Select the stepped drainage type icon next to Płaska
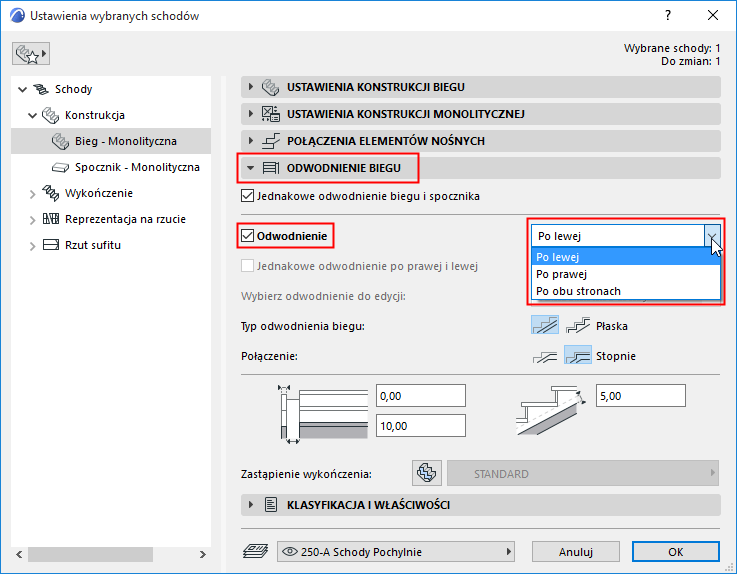Image resolution: width=737 pixels, height=574 pixels. click(578, 325)
